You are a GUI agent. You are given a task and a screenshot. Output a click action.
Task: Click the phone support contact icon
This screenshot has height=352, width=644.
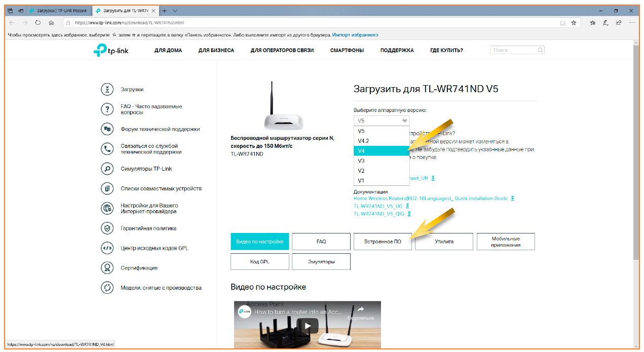pyautogui.click(x=107, y=149)
